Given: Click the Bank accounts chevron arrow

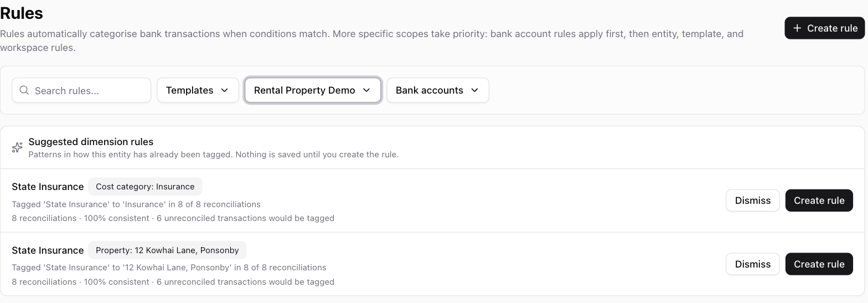Looking at the screenshot, I should pos(474,90).
